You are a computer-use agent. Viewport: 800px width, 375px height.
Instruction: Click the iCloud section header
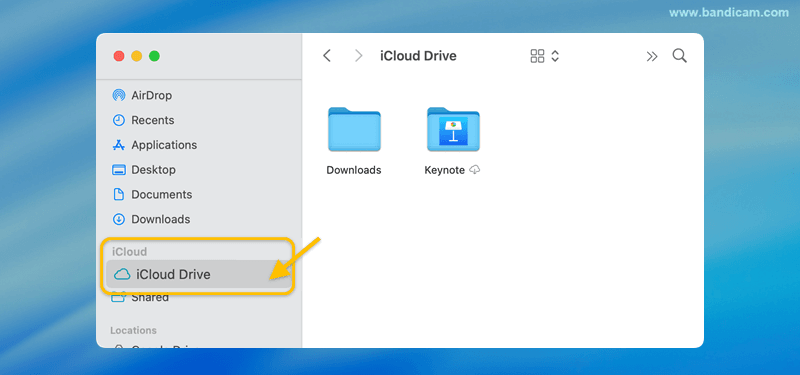[x=130, y=252]
